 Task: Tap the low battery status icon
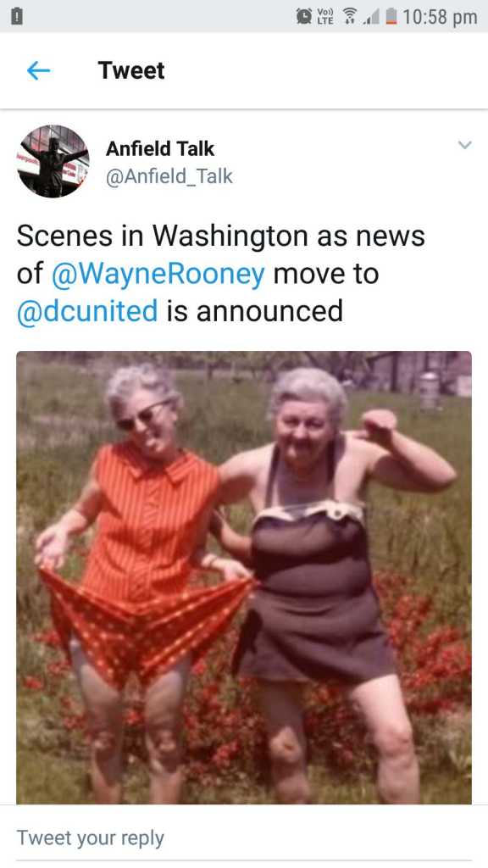(390, 17)
